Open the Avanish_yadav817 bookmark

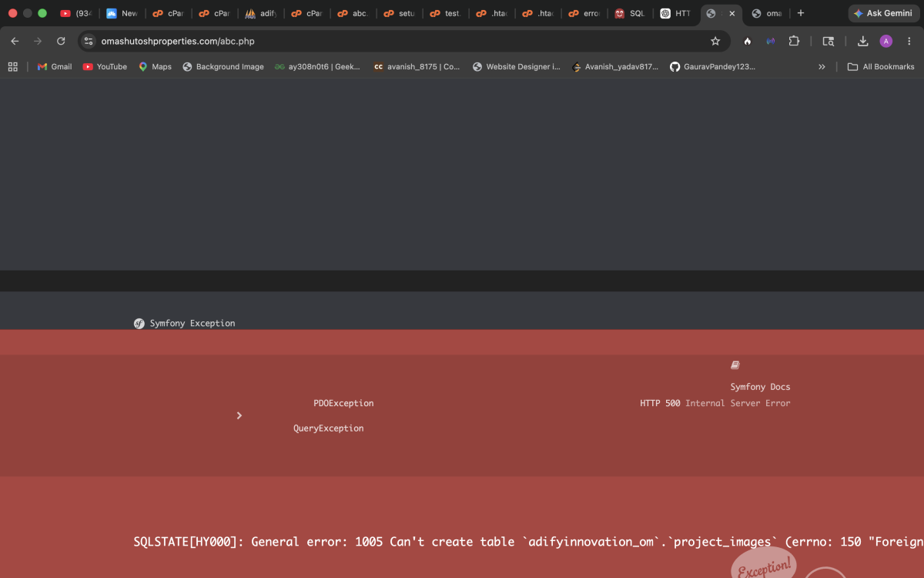[615, 67]
